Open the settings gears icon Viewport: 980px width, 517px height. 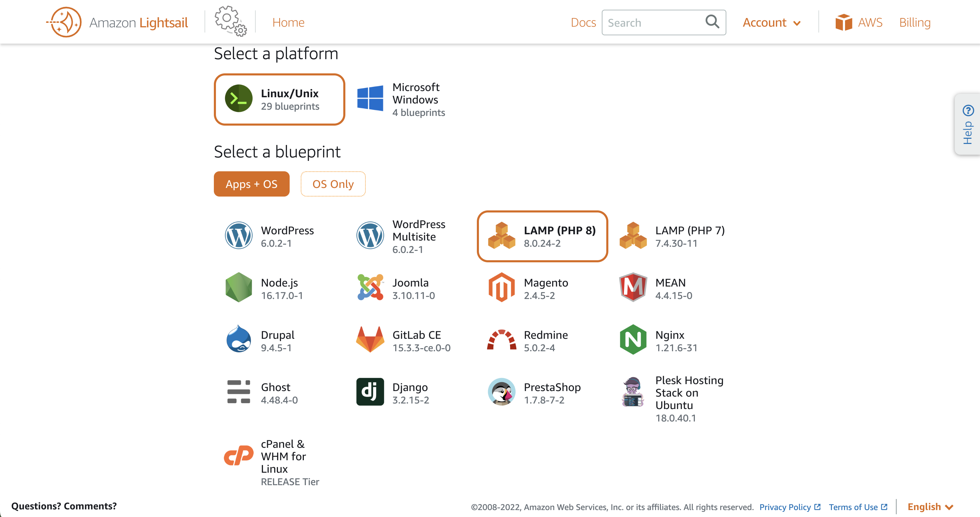(x=230, y=21)
